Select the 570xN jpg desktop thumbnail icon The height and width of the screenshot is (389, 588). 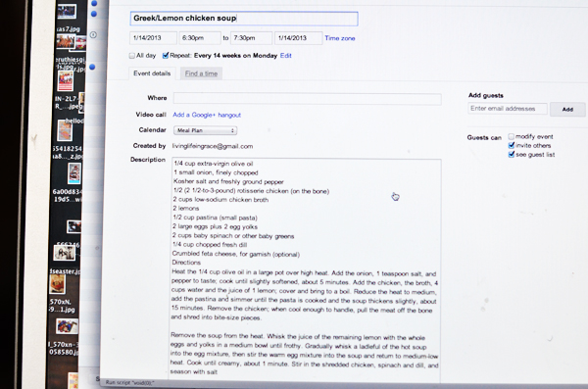pyautogui.click(x=58, y=284)
